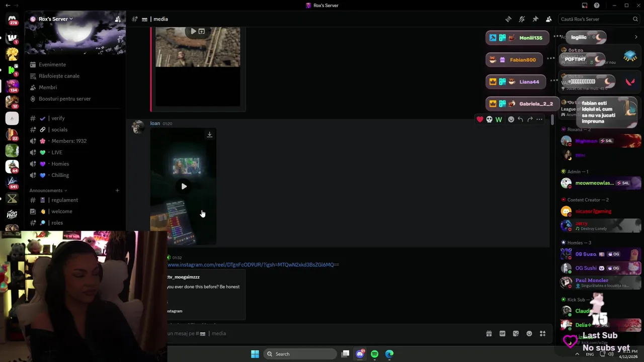Screen dimensions: 644x362
Task: Click Discord help question mark icon
Action: click(x=597, y=6)
